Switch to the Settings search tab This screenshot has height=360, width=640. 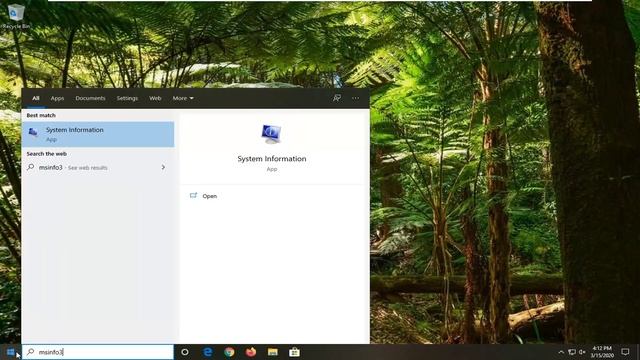127,98
